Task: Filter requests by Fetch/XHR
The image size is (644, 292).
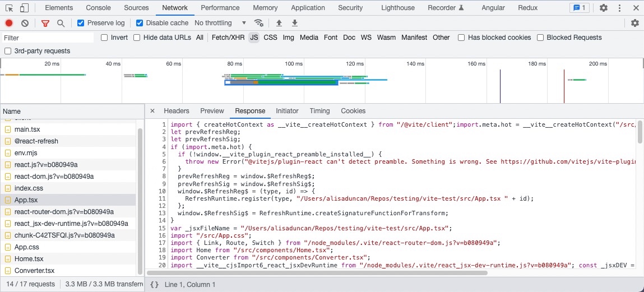Action: pos(228,38)
